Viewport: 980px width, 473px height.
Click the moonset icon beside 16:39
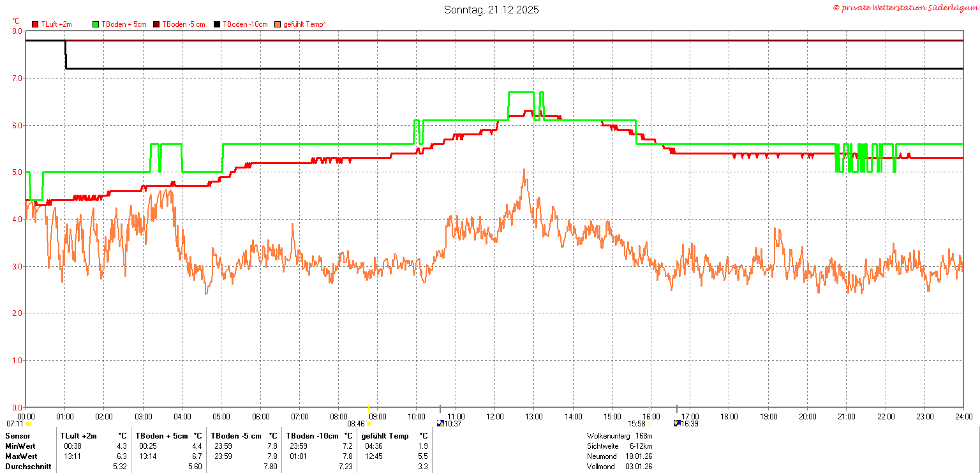(x=677, y=423)
